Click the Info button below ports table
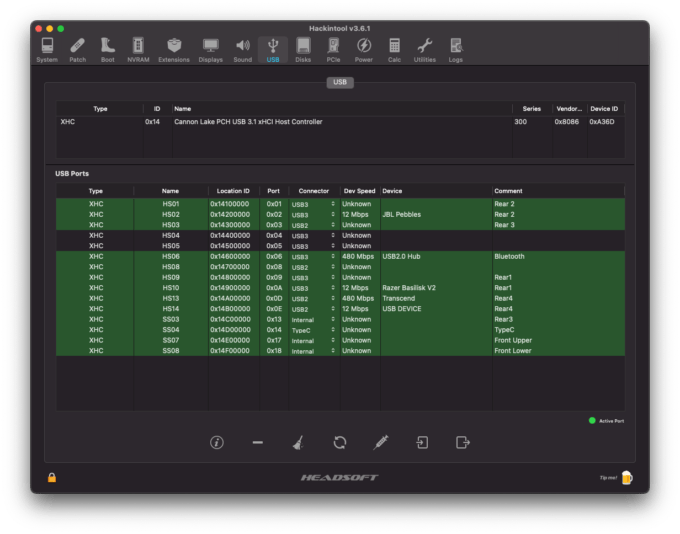680x534 pixels. click(217, 442)
